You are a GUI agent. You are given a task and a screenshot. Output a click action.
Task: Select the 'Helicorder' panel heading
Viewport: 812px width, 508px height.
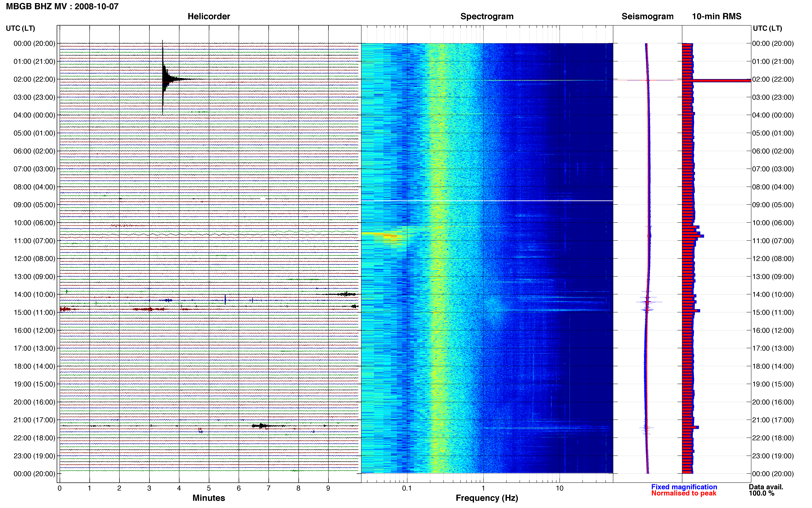(x=209, y=16)
